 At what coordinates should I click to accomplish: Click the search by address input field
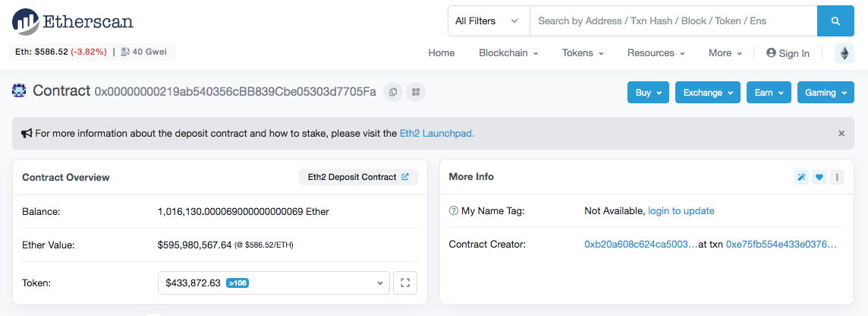point(673,21)
